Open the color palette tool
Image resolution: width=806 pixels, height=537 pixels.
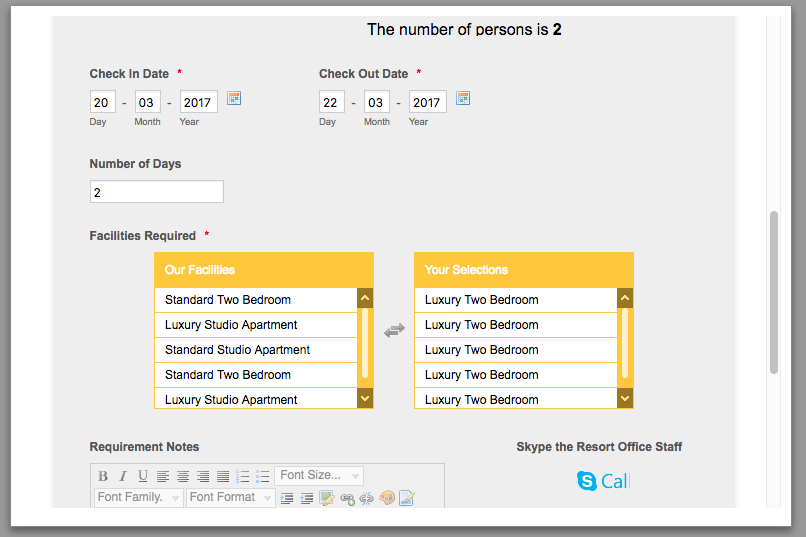point(387,498)
